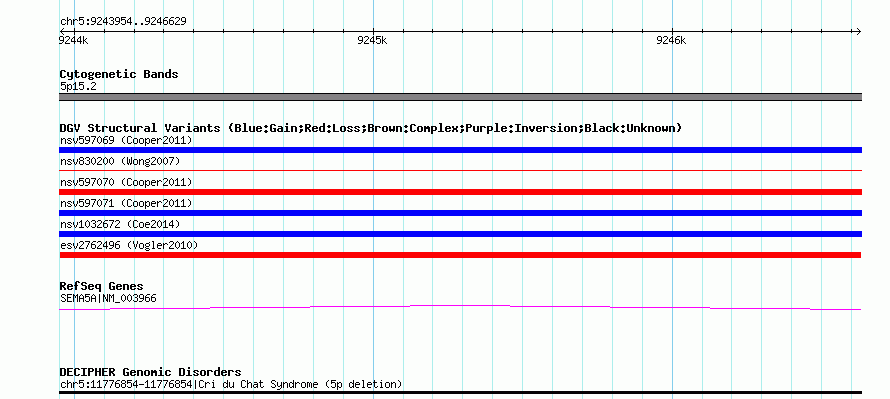Open the DGV Structural Variants track title
The height and width of the screenshot is (399, 890).
coord(371,128)
